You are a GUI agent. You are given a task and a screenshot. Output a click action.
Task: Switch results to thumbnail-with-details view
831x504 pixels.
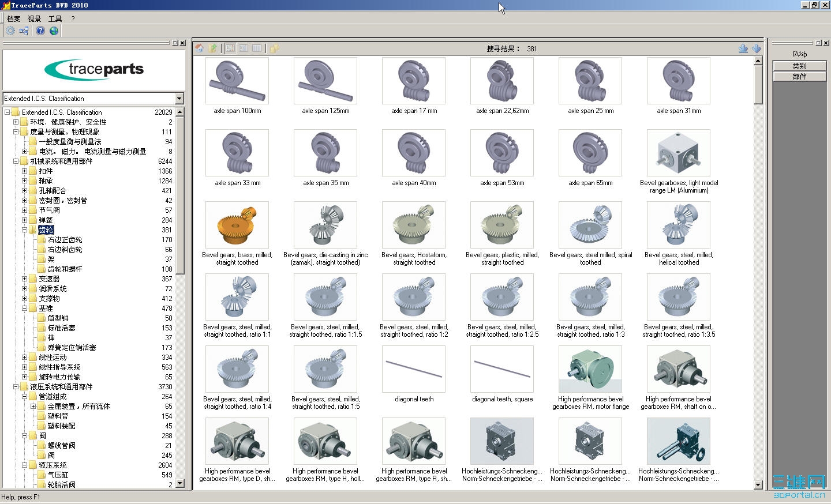coord(244,48)
